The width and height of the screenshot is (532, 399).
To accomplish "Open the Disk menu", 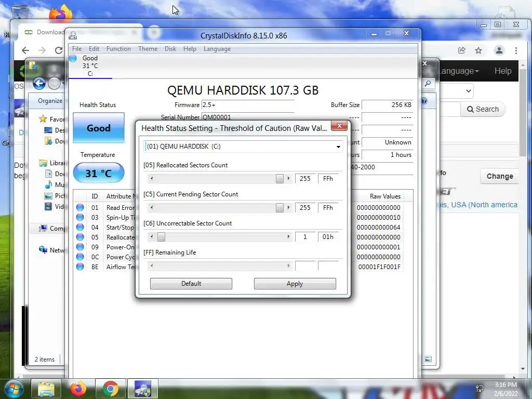I will click(170, 49).
